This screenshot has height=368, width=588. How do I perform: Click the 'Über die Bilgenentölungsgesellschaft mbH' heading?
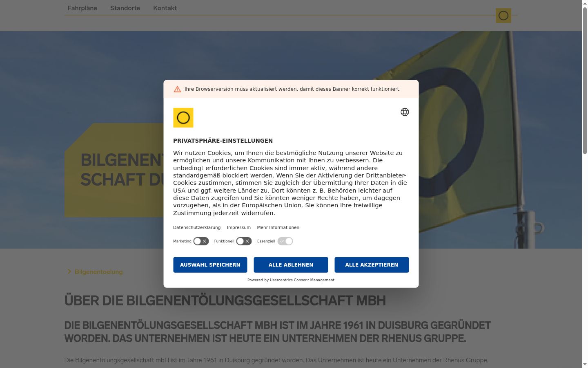click(225, 301)
